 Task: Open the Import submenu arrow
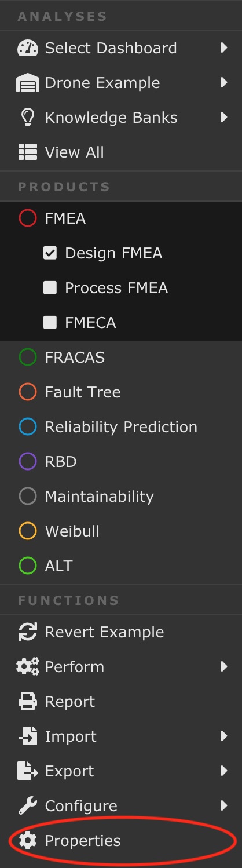click(x=224, y=736)
